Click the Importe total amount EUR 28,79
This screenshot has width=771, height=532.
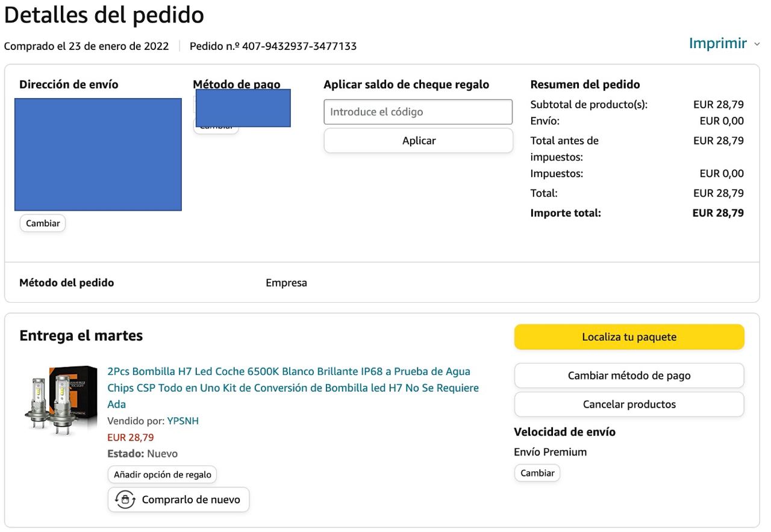click(718, 213)
